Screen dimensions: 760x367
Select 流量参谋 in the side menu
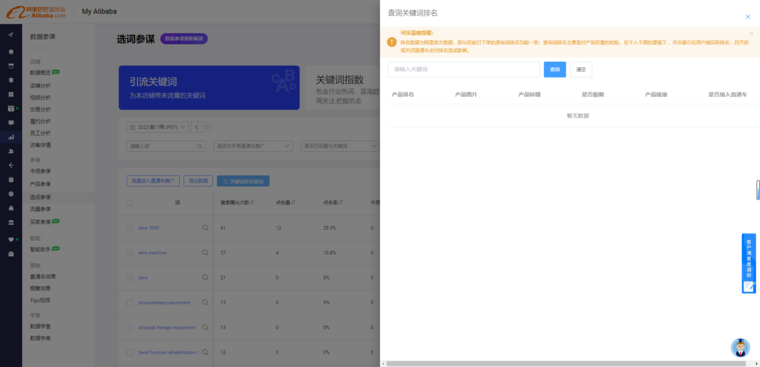40,209
